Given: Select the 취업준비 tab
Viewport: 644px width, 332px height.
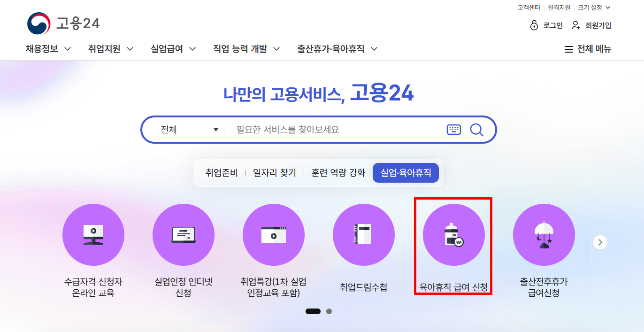Looking at the screenshot, I should pyautogui.click(x=222, y=173).
